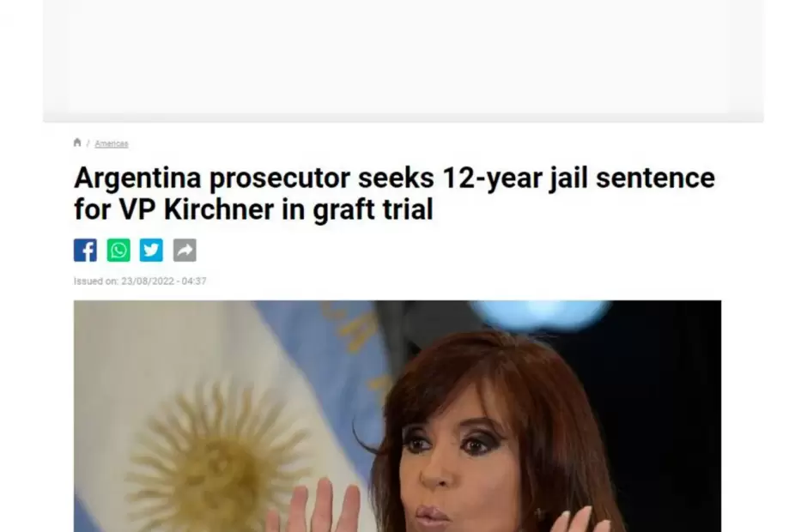Go to the home page via breadcrumb house icon

pyautogui.click(x=77, y=142)
